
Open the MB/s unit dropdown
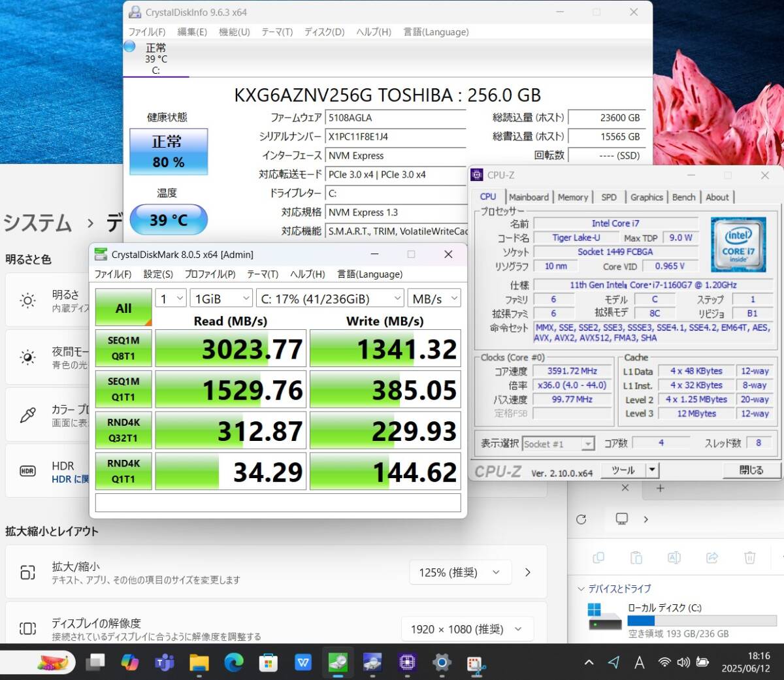pyautogui.click(x=434, y=299)
